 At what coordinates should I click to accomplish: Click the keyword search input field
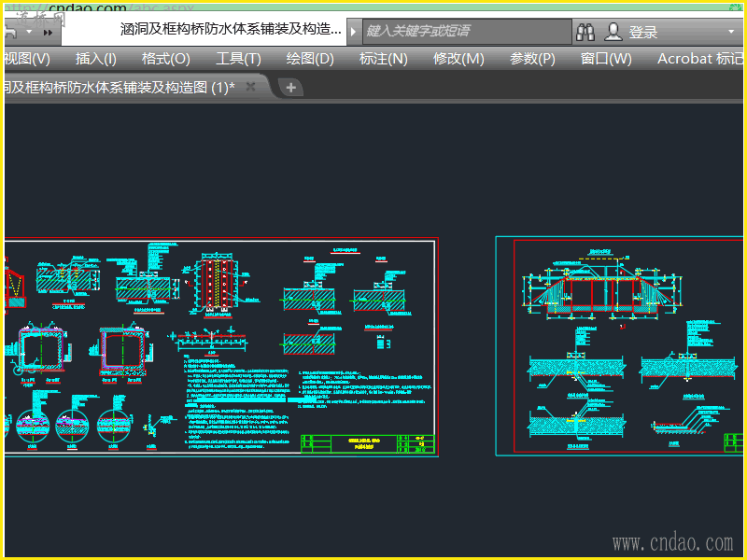point(467,32)
